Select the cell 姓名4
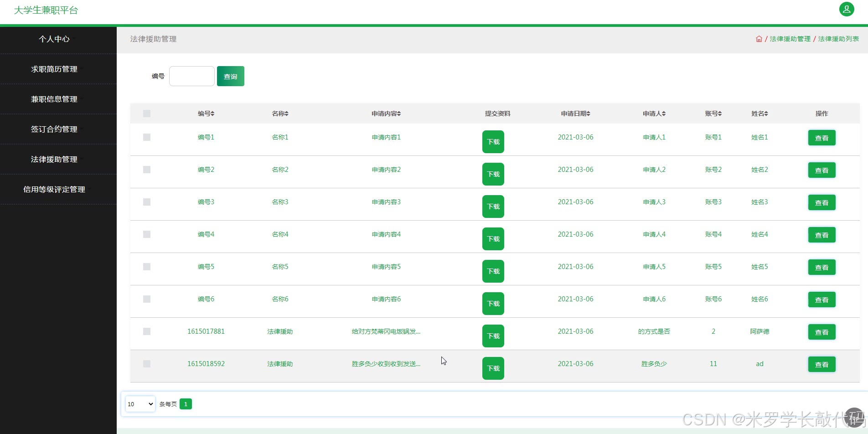 pyautogui.click(x=759, y=234)
